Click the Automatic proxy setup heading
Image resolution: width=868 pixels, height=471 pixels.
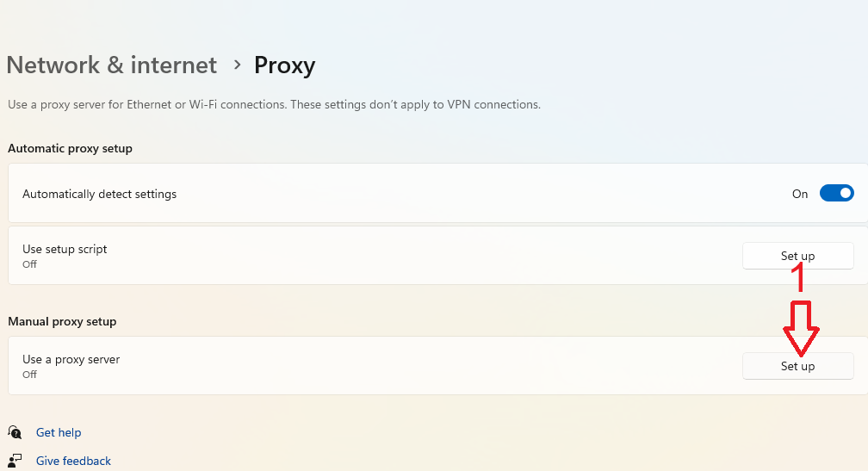pyautogui.click(x=70, y=148)
